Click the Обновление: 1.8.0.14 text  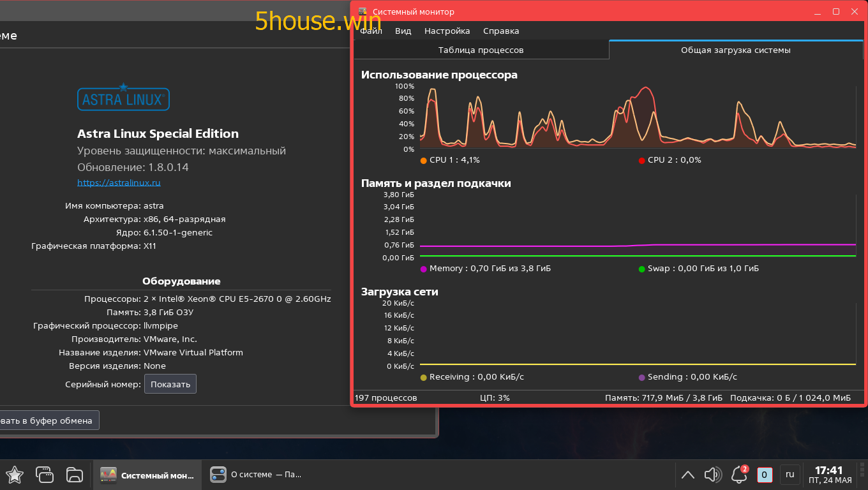coord(133,167)
